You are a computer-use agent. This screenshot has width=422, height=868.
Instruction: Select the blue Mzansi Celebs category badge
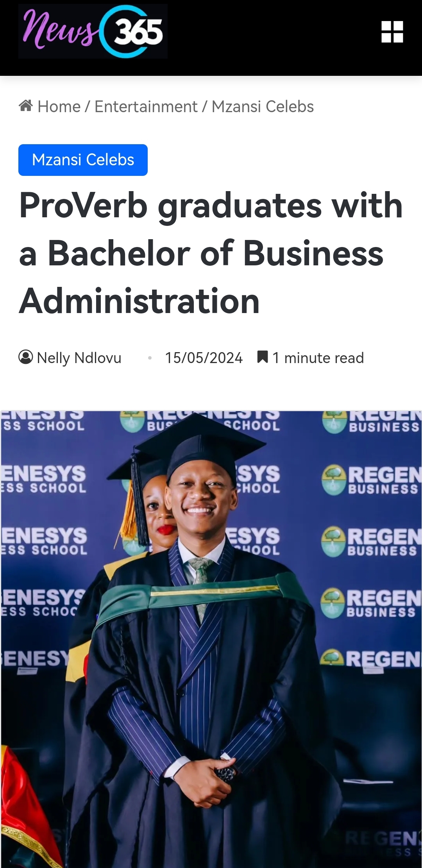tap(83, 160)
